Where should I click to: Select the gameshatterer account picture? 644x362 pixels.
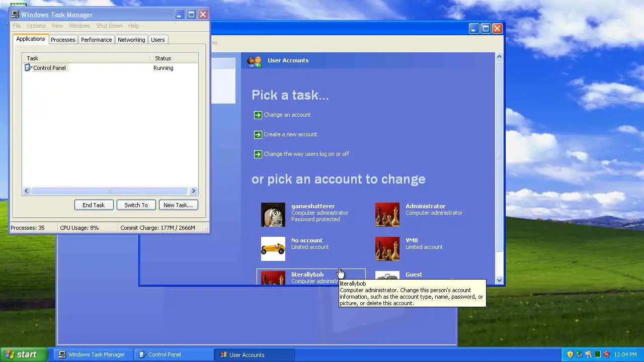tap(273, 215)
